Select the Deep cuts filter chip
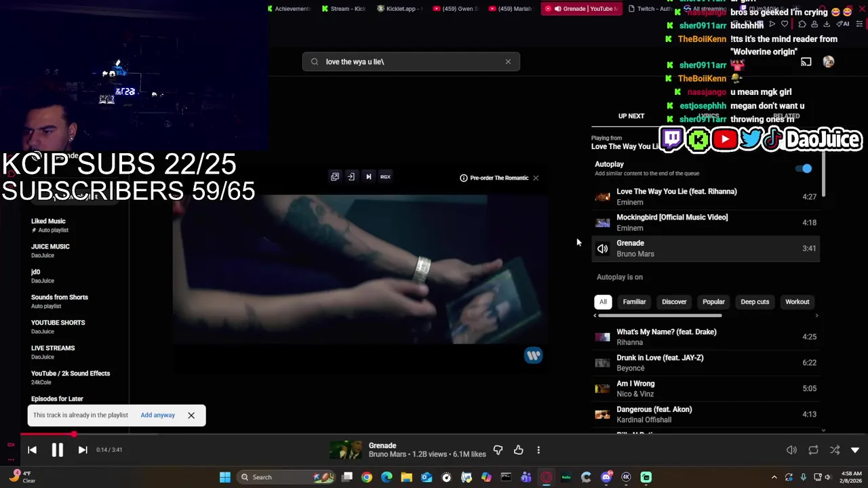Image resolution: width=868 pixels, height=488 pixels. 755,302
